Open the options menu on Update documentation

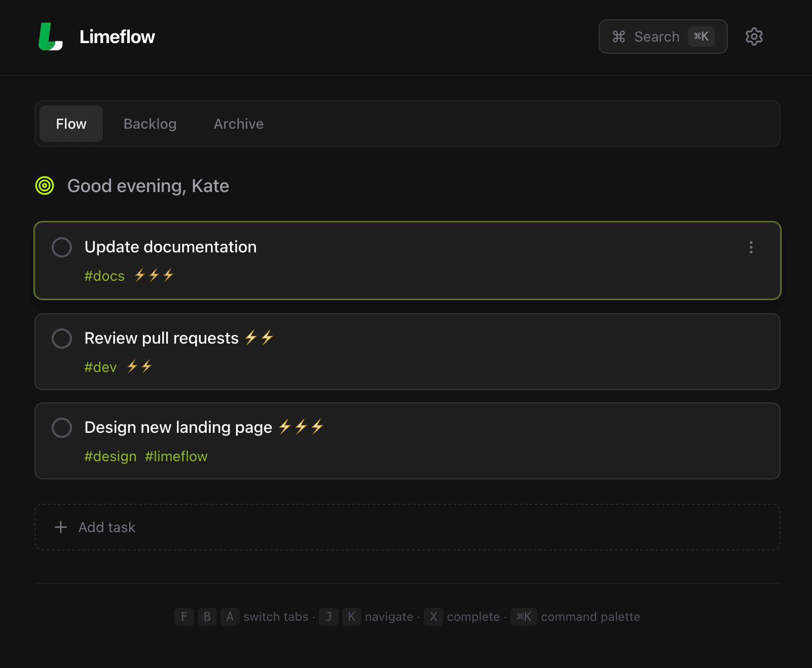click(x=751, y=247)
